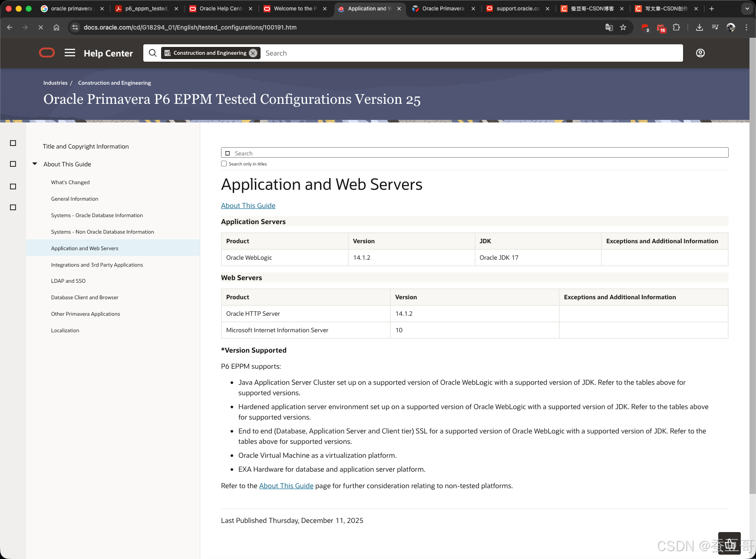
Task: Remove the Construction and Engineering search filter
Action: [253, 53]
